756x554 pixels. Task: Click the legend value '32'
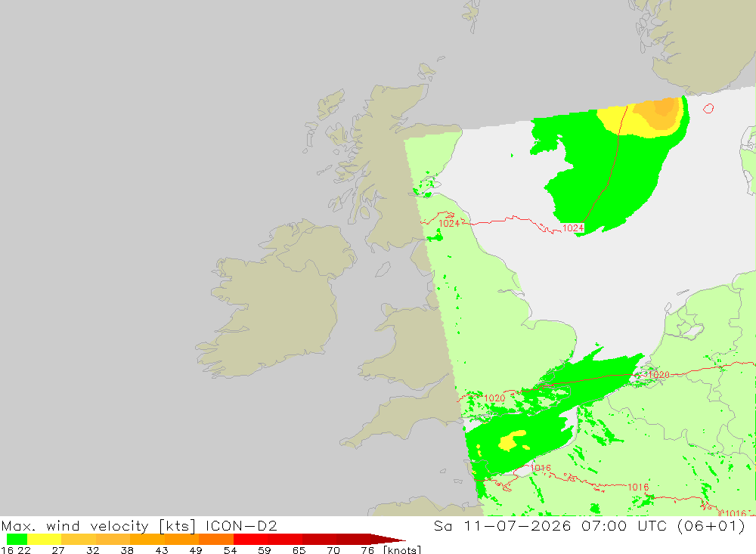pos(92,549)
